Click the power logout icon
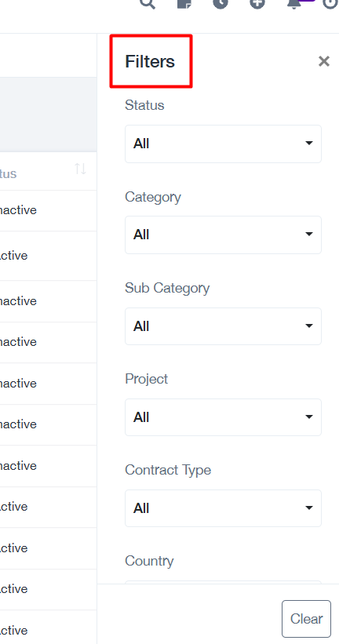 [x=331, y=3]
